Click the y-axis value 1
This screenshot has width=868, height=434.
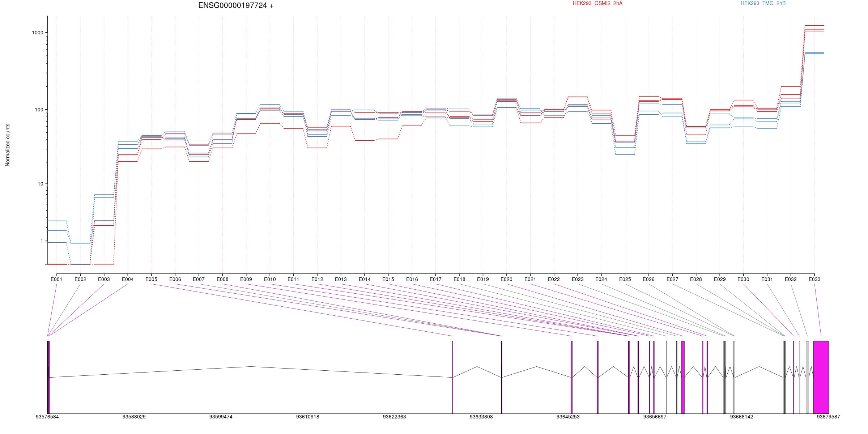pyautogui.click(x=42, y=241)
